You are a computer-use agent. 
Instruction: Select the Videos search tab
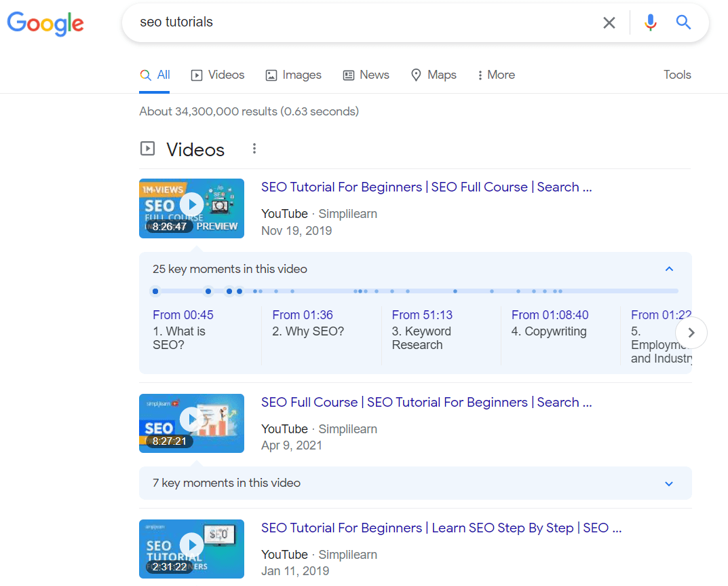pyautogui.click(x=217, y=75)
